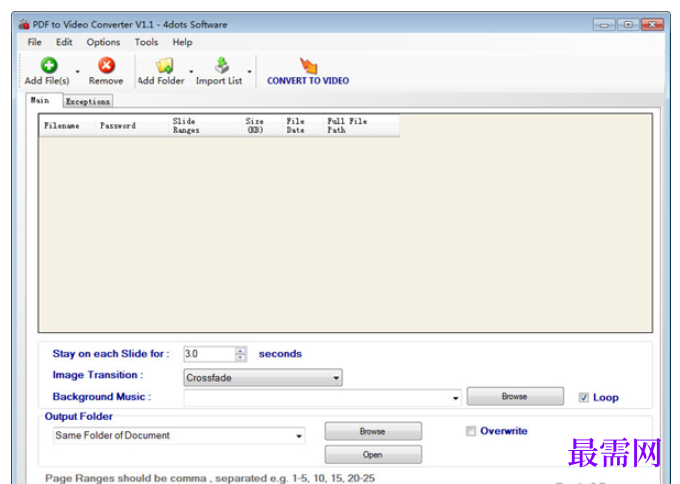The width and height of the screenshot is (680, 484).
Task: Start conversion with CONVERT TO VIDEO
Action: [308, 72]
